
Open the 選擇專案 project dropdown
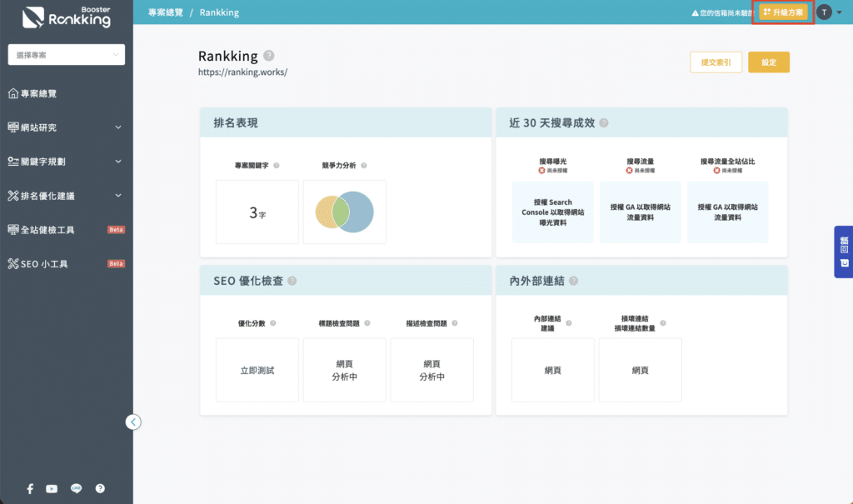coord(67,55)
